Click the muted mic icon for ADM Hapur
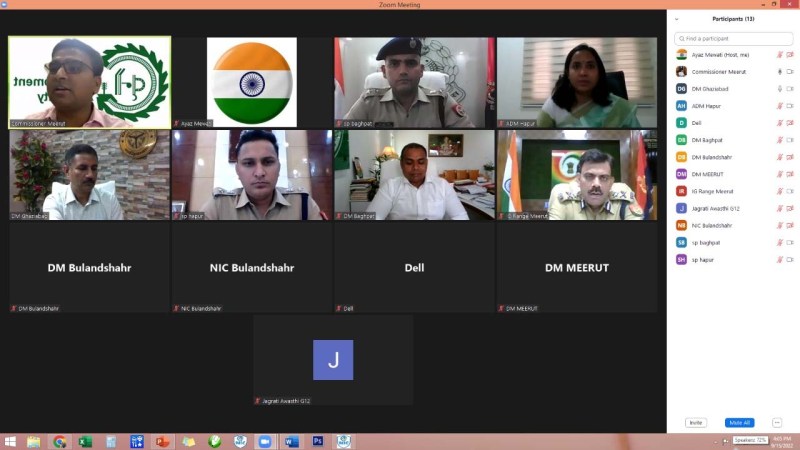Viewport: 800px width, 450px height. (x=779, y=106)
